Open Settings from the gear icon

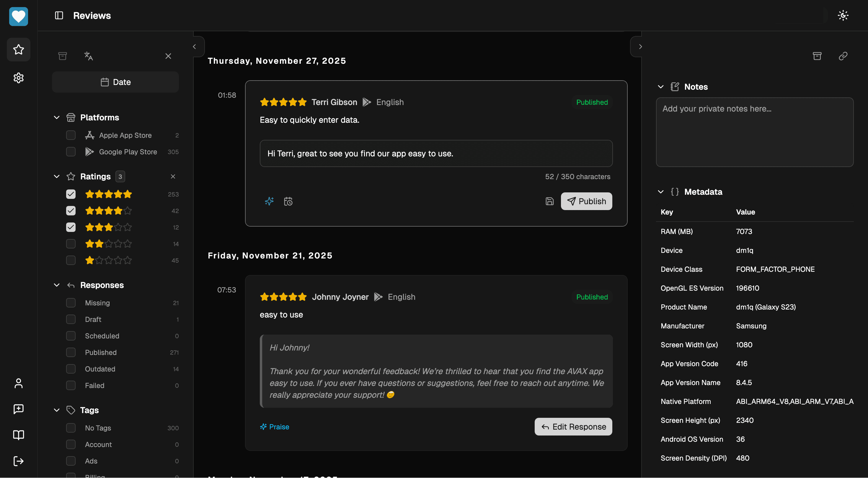tap(18, 78)
